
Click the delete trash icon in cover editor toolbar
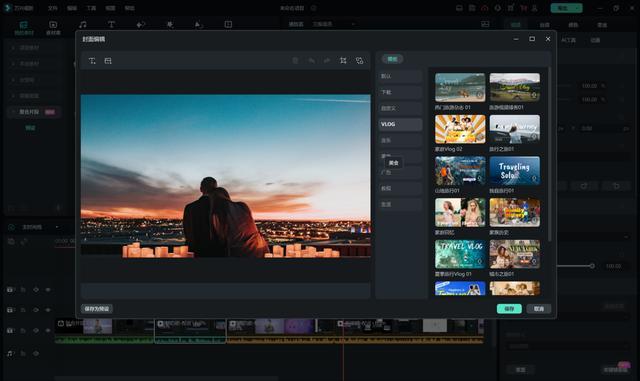pyautogui.click(x=295, y=60)
